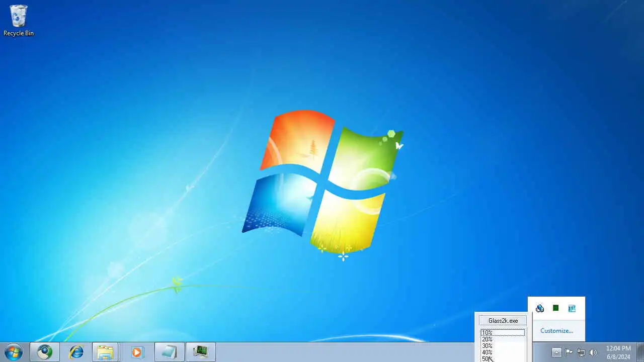
Task: Open the green monitor app taskbar icon
Action: (x=201, y=352)
